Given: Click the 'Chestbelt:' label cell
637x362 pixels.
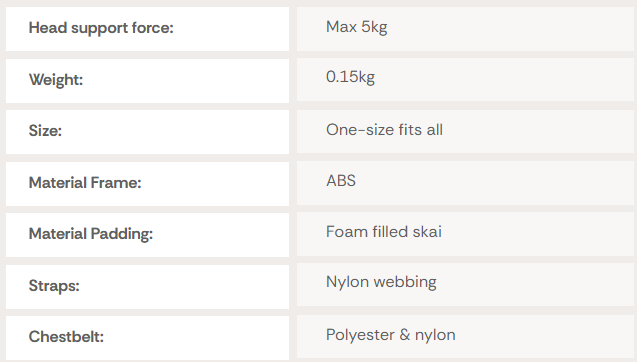Looking at the screenshot, I should (x=147, y=338).
